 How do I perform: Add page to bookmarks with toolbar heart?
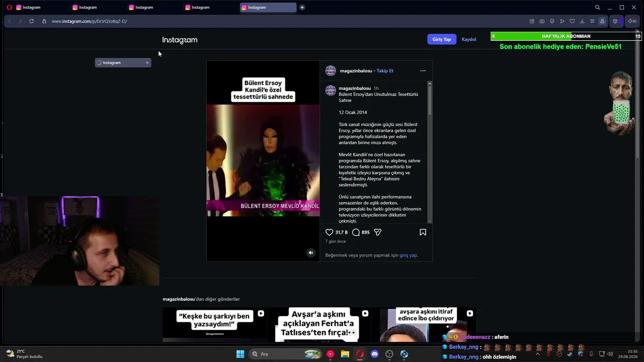572,21
